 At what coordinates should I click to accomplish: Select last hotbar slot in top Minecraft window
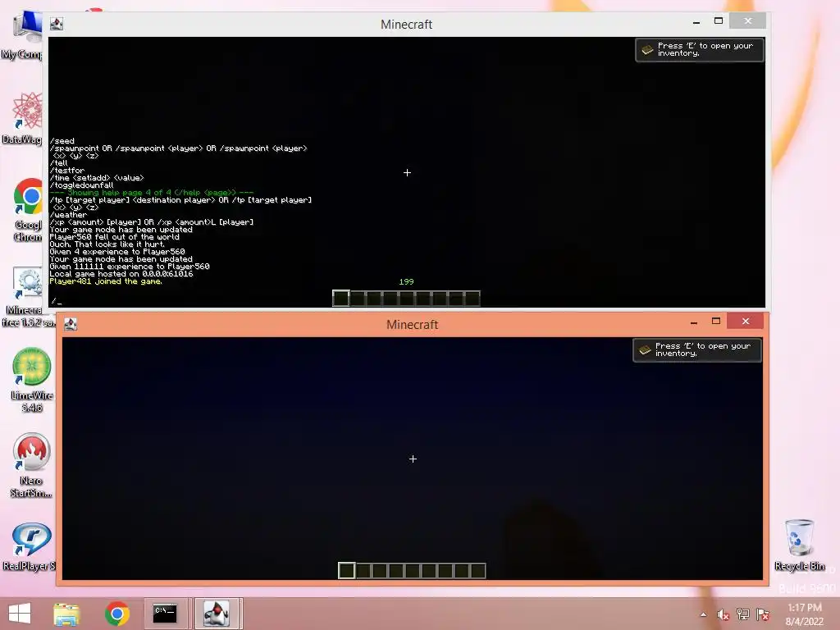pyautogui.click(x=472, y=299)
